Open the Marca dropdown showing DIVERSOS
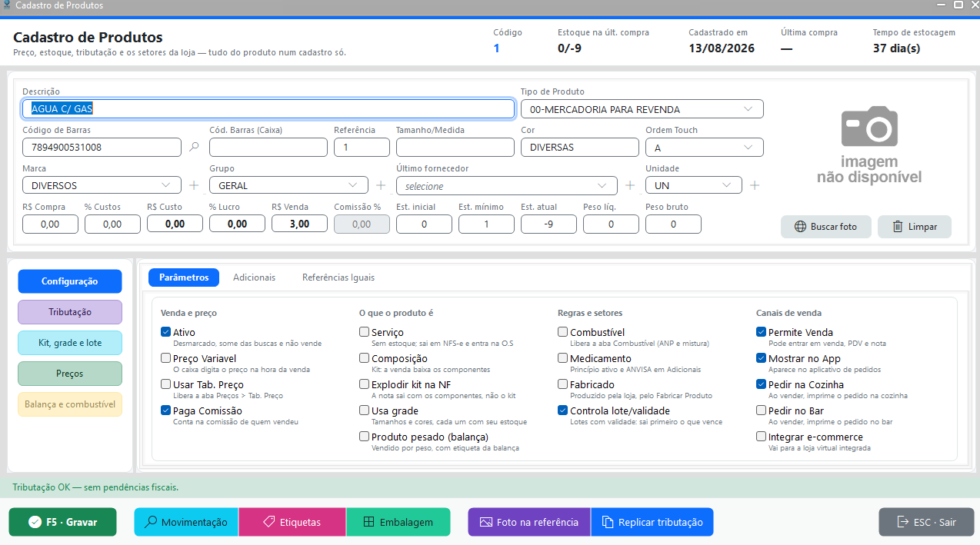 tap(102, 185)
